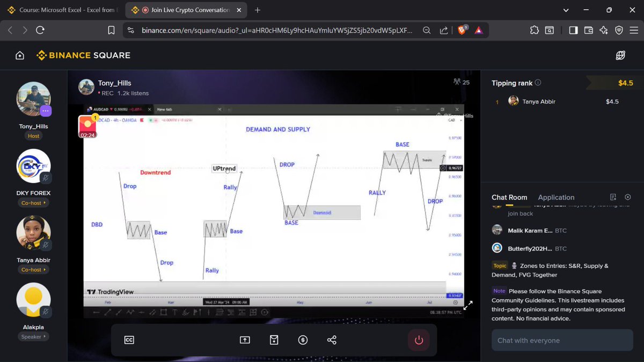Screen dimensions: 644x362
Task: Toggle Alakpla muted microphone icon
Action: point(45,312)
